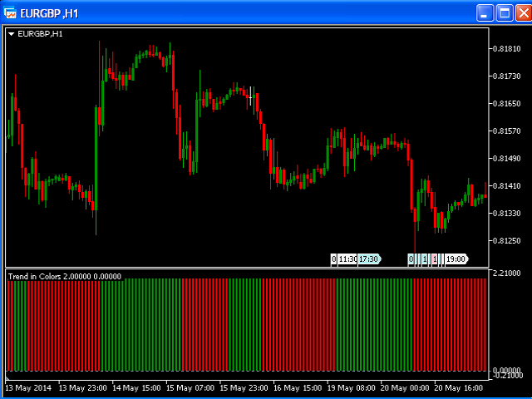Close the EURGBP,H1 chart window
This screenshot has height=399, width=532.
click(x=524, y=13)
